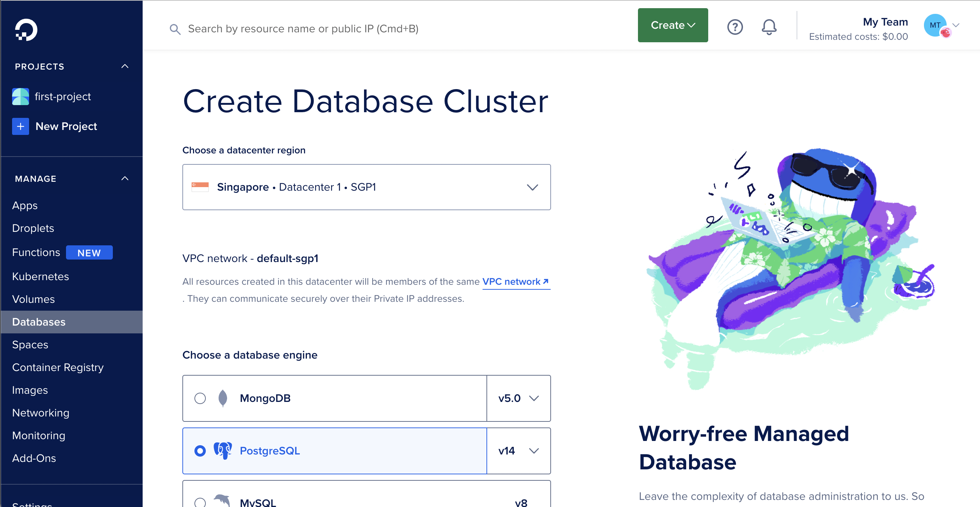980x507 pixels.
Task: Open the help question mark icon
Action: point(734,27)
